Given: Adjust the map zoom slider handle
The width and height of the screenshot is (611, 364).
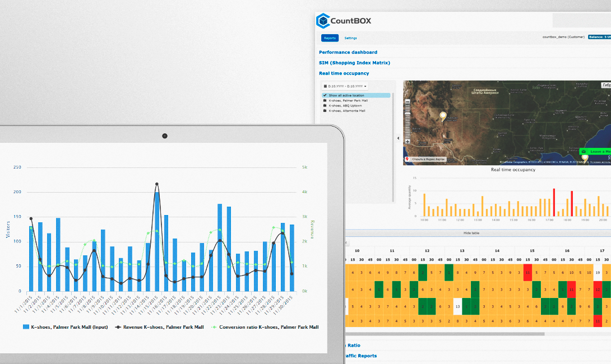Looking at the screenshot, I should point(408,114).
